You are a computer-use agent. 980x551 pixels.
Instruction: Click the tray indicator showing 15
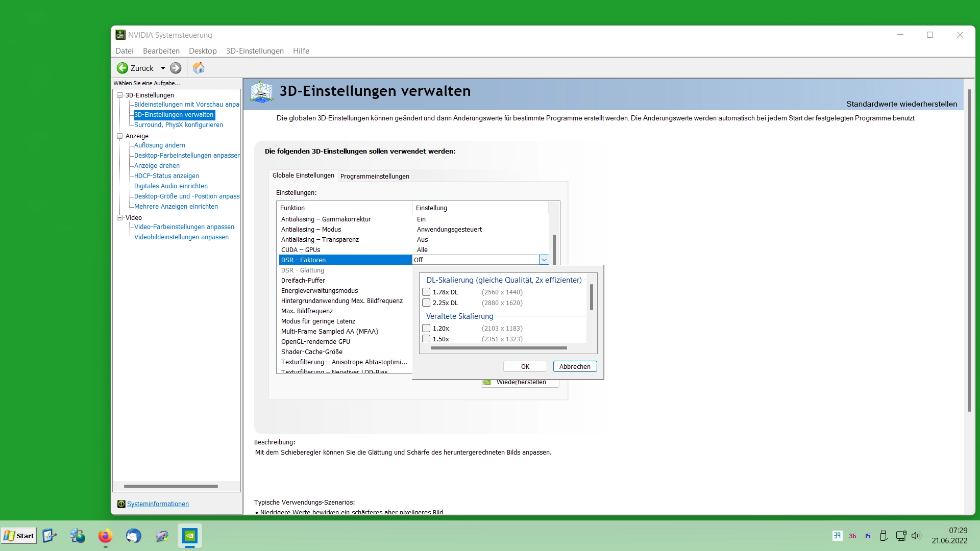tap(868, 536)
